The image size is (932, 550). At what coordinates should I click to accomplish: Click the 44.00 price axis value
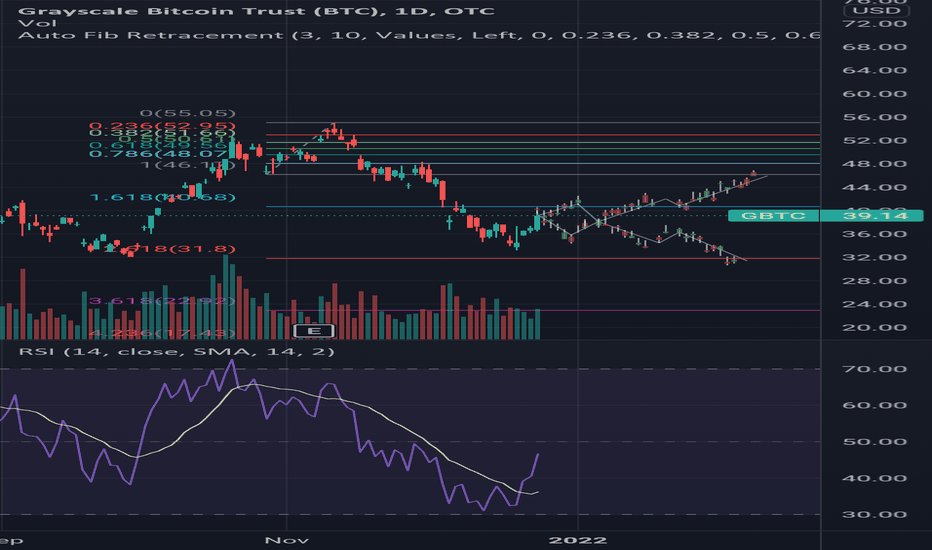pos(875,187)
